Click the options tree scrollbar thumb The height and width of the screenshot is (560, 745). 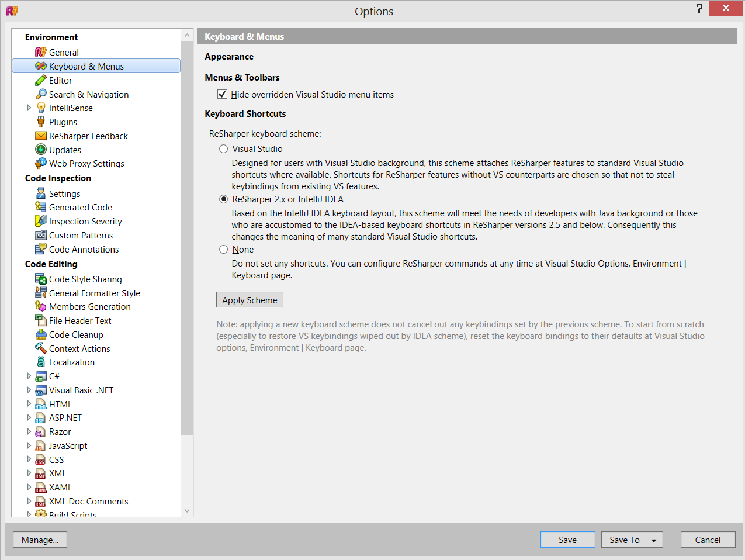187,238
